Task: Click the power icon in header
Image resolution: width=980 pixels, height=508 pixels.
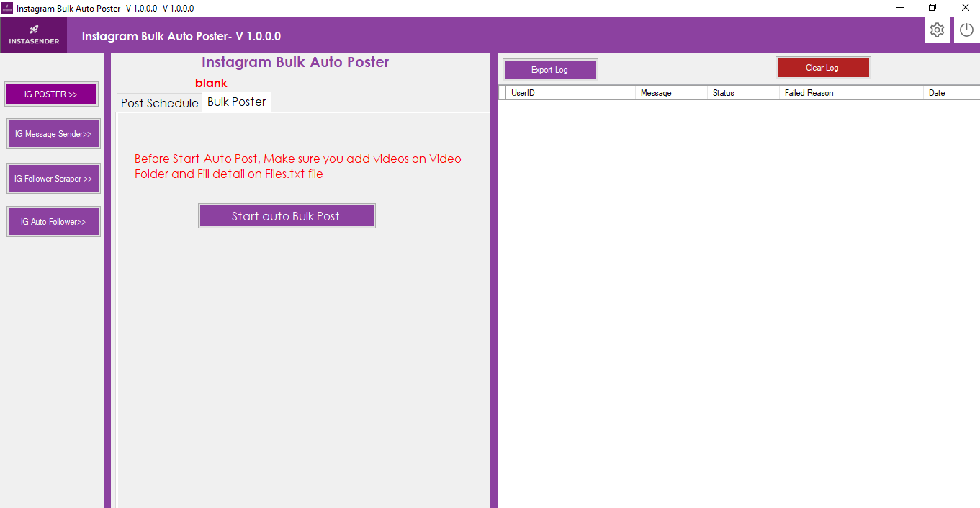Action: [966, 30]
